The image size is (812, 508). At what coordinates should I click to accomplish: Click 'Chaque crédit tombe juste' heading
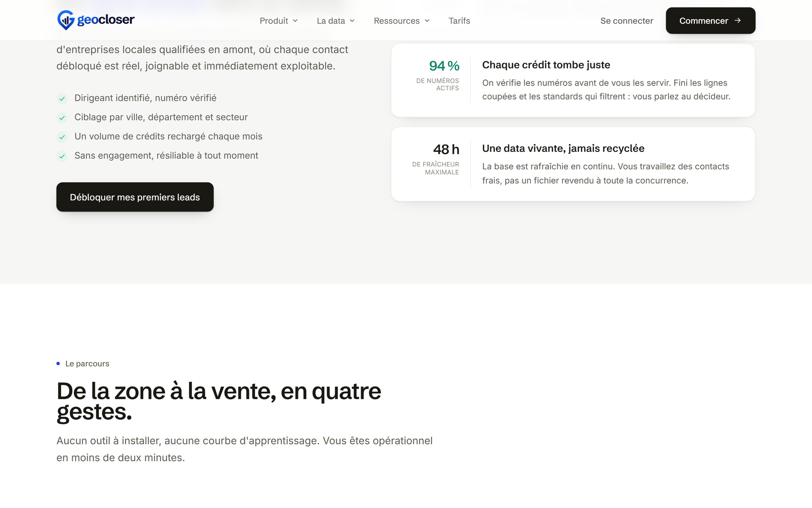[546, 65]
